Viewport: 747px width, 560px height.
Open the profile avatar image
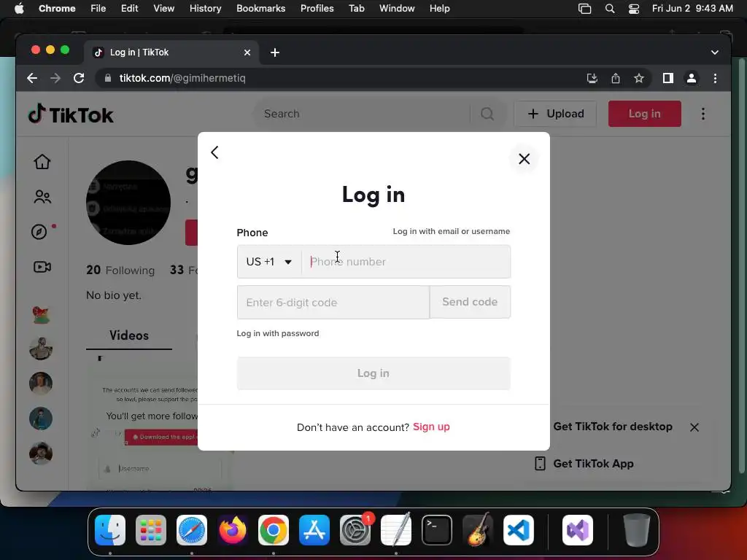(x=128, y=203)
